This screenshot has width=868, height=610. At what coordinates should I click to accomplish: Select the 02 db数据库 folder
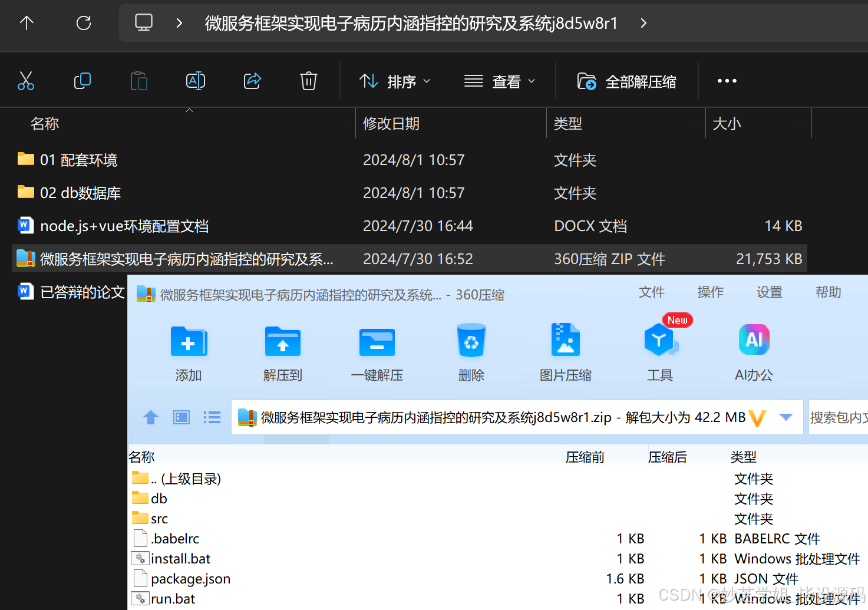point(69,193)
